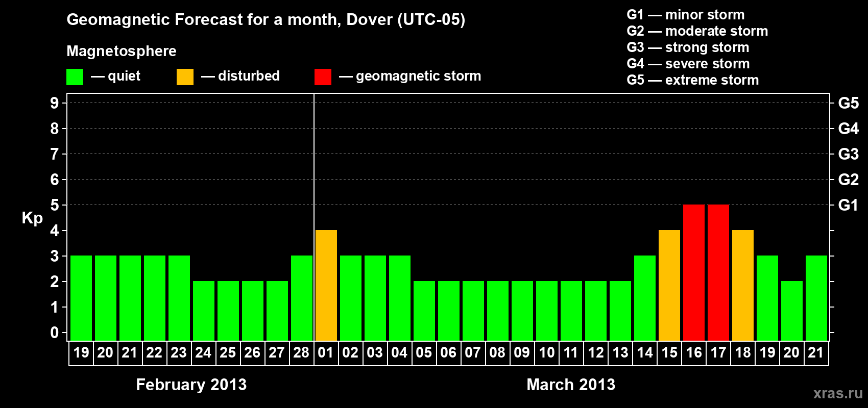Click date cell 23 under February
This screenshot has width=868, height=408.
click(x=179, y=353)
